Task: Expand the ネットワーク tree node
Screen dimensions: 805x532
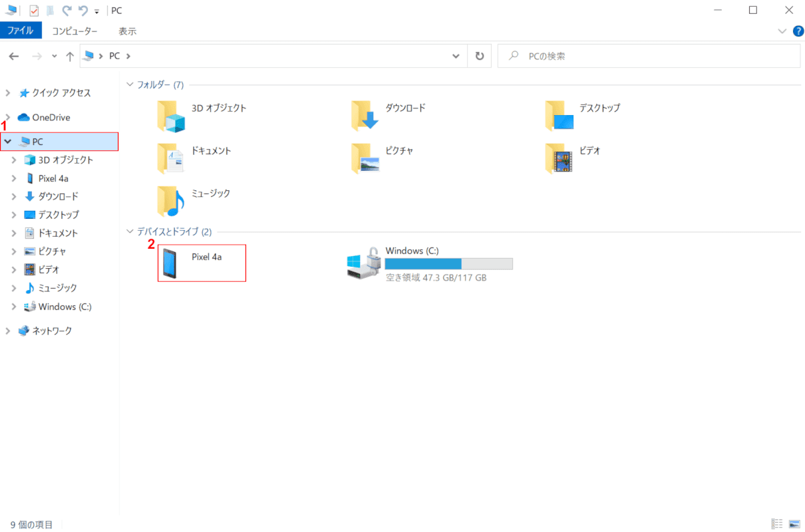Action: click(x=8, y=331)
